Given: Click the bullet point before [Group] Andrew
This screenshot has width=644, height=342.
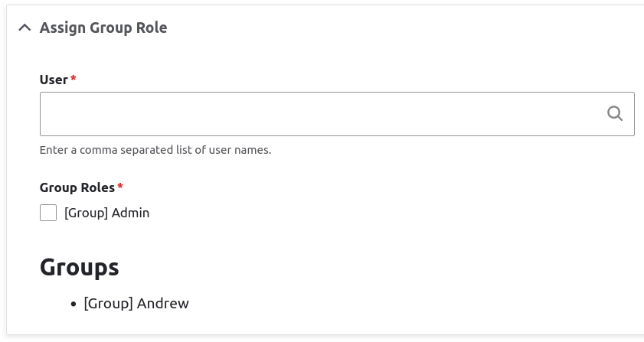Looking at the screenshot, I should point(74,304).
